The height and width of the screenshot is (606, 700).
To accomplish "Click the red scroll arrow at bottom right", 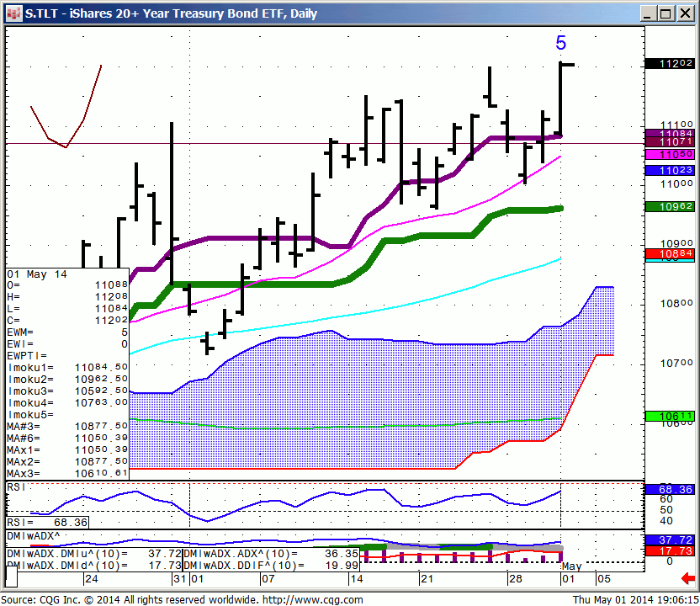I will 688,579.
